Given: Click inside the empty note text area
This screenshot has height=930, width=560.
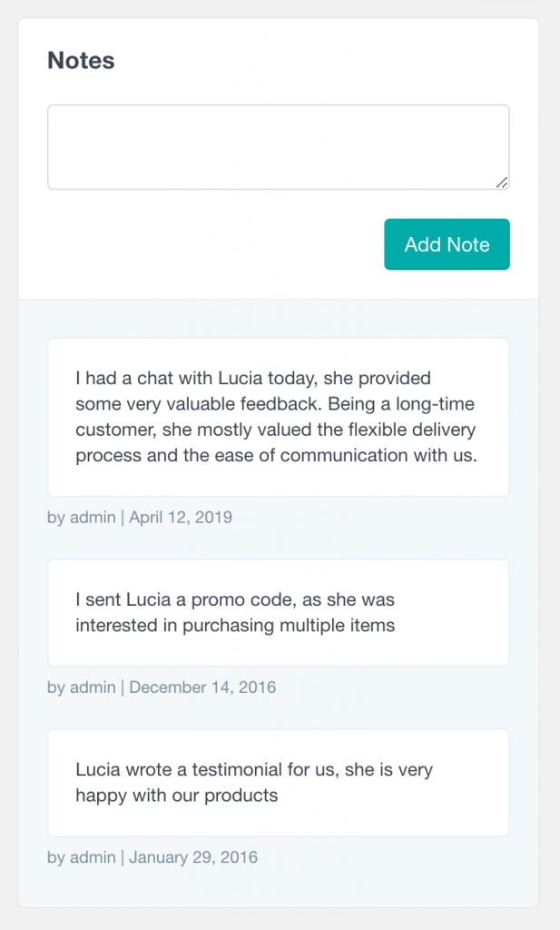Looking at the screenshot, I should click(x=279, y=145).
